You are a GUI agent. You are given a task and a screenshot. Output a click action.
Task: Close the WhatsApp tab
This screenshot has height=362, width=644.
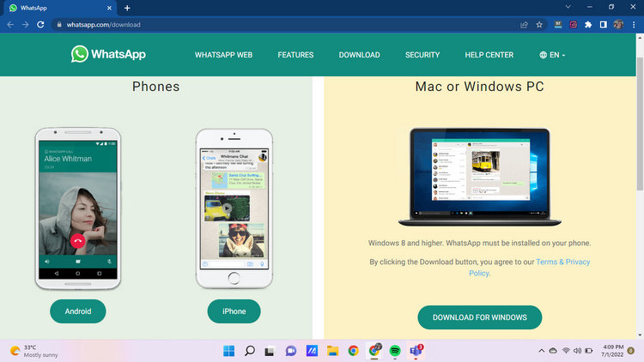coord(109,8)
